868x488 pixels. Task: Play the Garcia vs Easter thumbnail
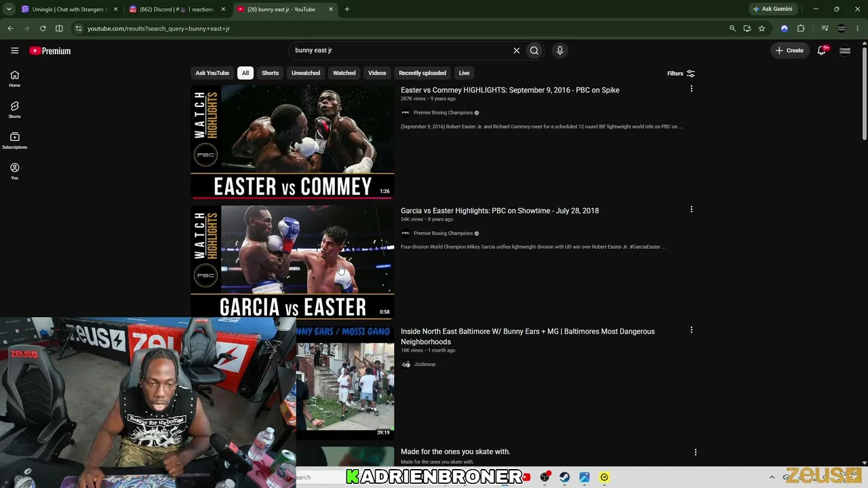click(292, 262)
